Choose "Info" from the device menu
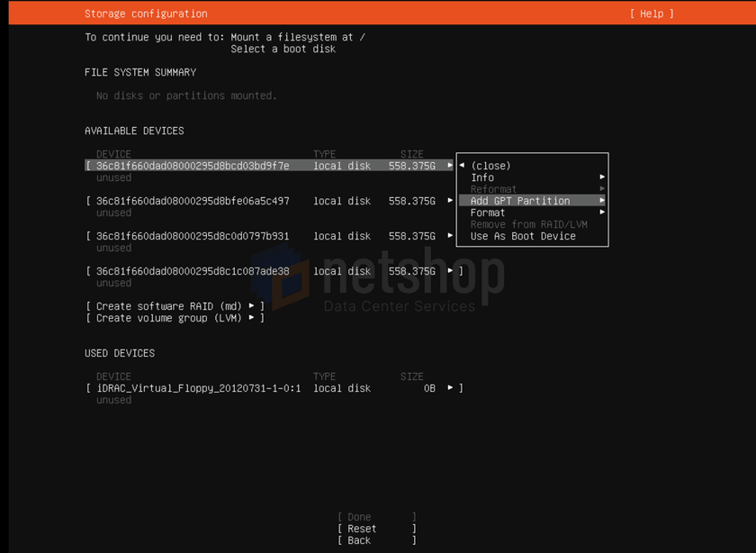Viewport: 756px width, 553px height. point(482,177)
